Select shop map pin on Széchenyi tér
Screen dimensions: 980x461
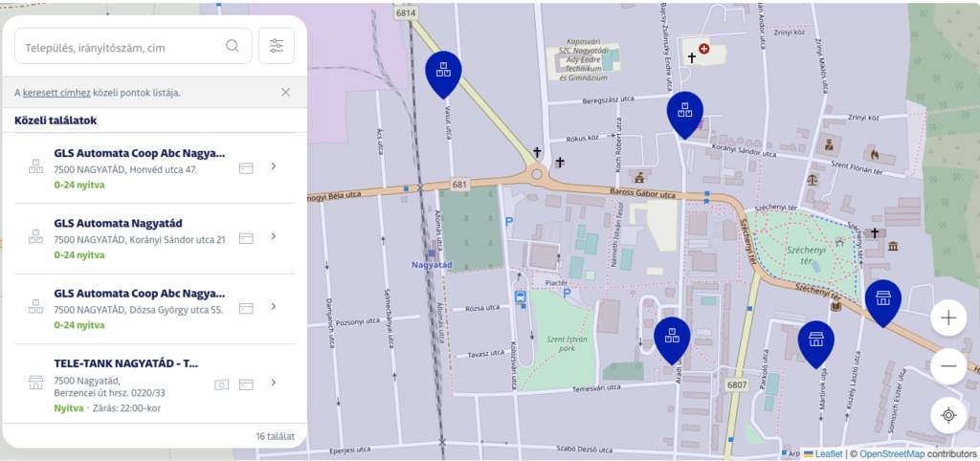(883, 302)
